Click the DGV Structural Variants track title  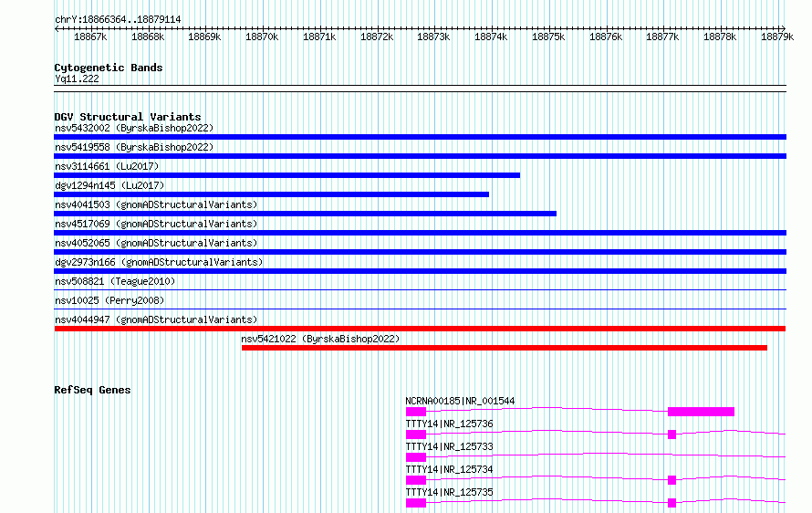tap(128, 117)
